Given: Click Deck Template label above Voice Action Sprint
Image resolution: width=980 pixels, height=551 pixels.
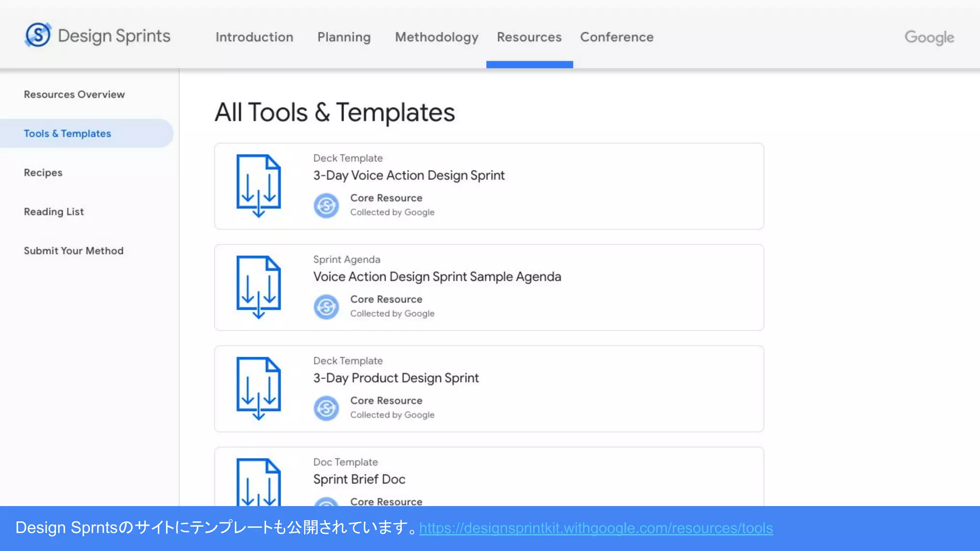Looking at the screenshot, I should point(348,158).
